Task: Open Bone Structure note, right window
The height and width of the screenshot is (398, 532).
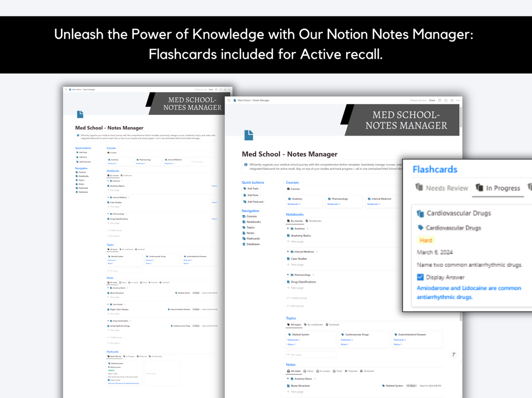Action: pos(299,386)
